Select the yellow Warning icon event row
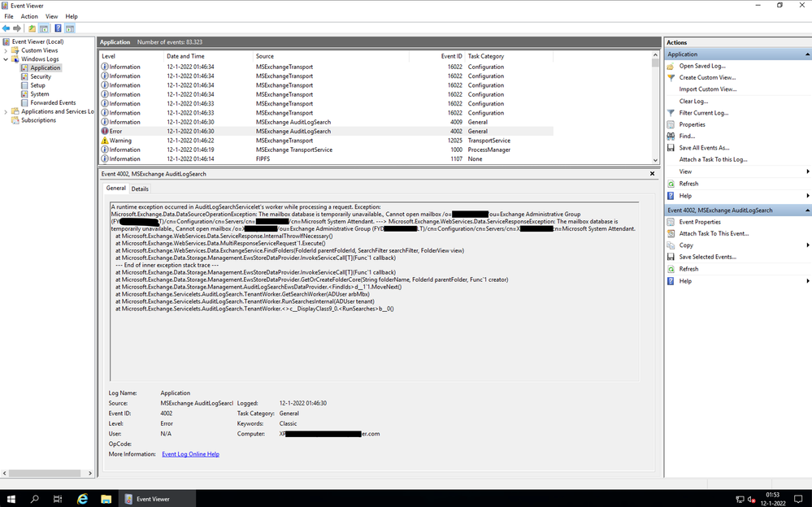The image size is (812, 507). coord(326,141)
